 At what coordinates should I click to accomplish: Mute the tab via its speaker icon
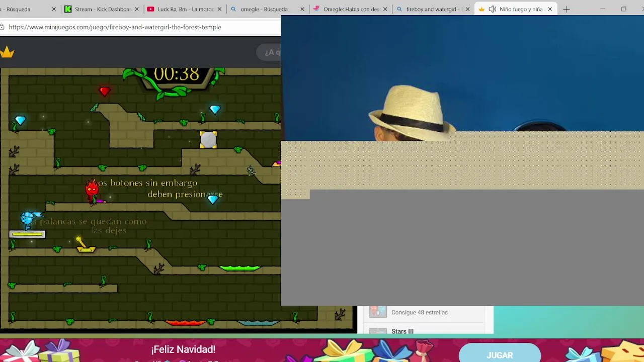tap(492, 9)
